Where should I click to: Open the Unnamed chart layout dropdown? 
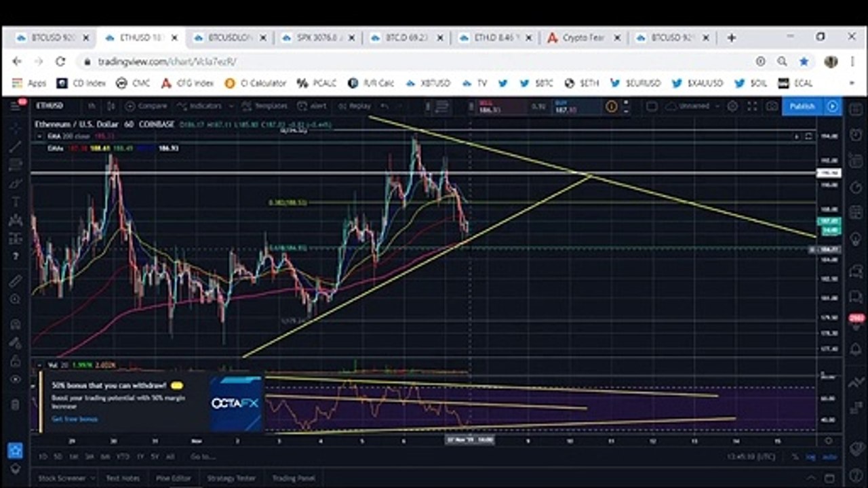[694, 106]
